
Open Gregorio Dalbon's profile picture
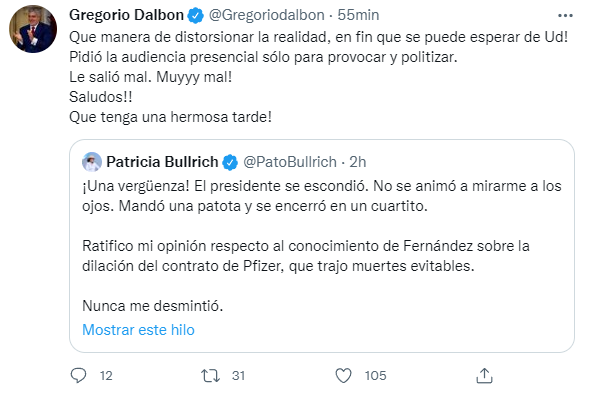pyautogui.click(x=33, y=29)
